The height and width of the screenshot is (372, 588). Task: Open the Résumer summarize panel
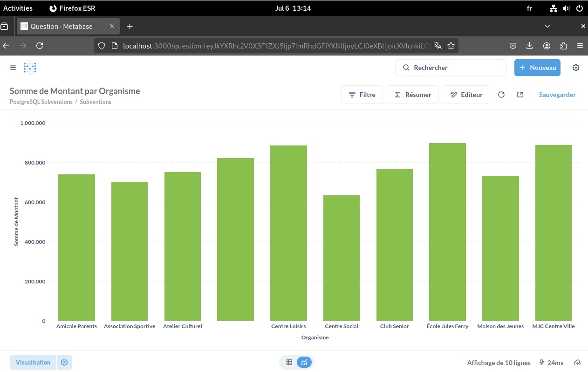pos(412,95)
